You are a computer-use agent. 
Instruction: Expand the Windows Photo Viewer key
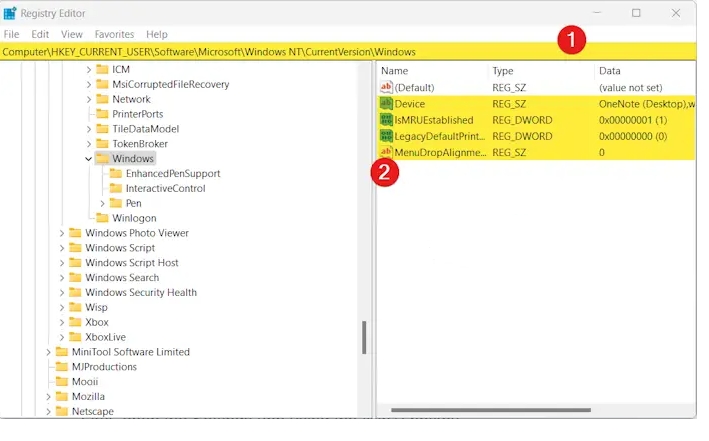61,233
